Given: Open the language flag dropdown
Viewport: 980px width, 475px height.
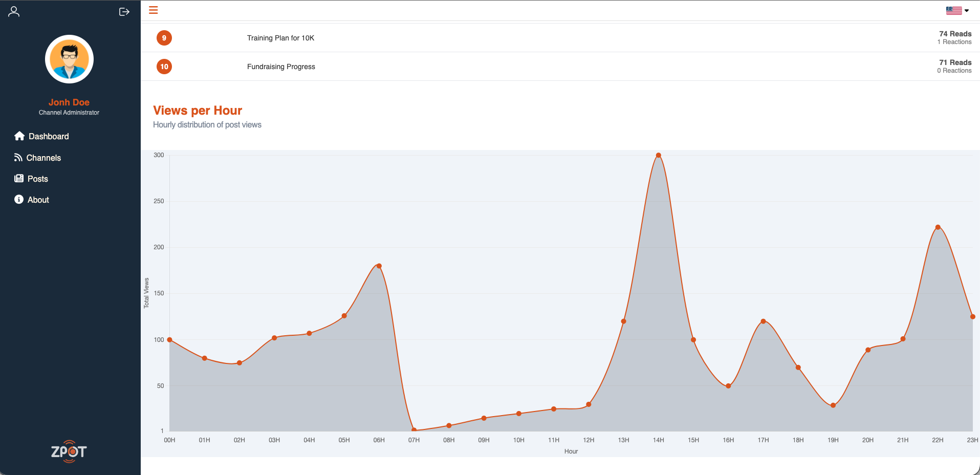Looking at the screenshot, I should tap(956, 10).
